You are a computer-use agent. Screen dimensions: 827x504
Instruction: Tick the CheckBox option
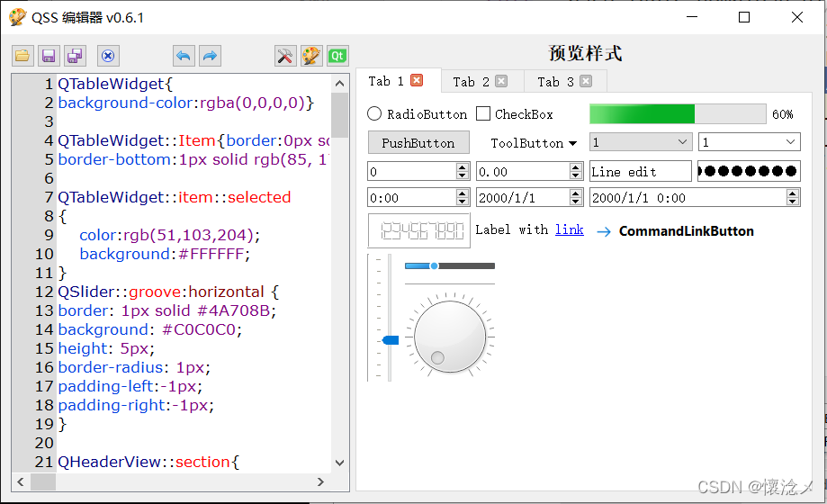515,114
